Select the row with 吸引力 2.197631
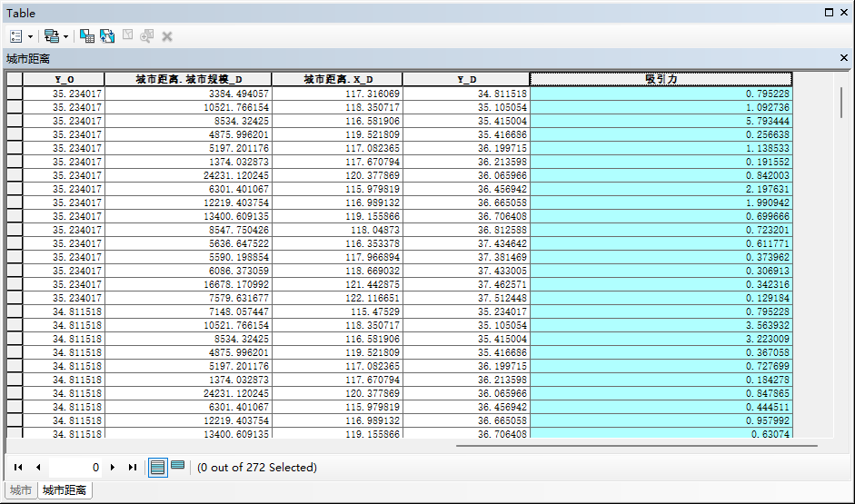Image resolution: width=855 pixels, height=504 pixels. tap(15, 189)
